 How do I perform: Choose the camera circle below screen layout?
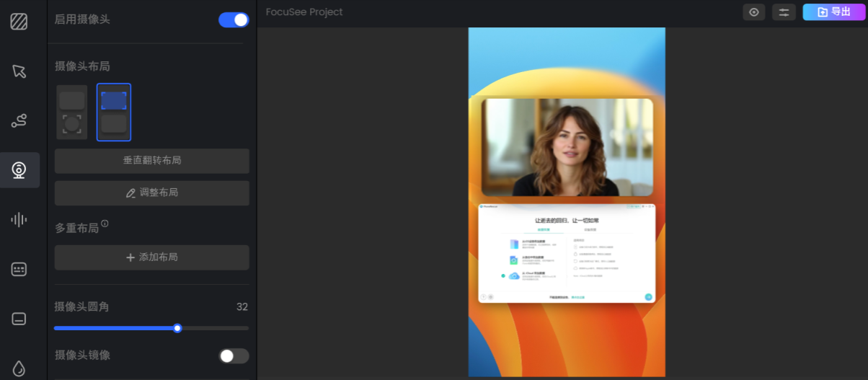pos(72,112)
